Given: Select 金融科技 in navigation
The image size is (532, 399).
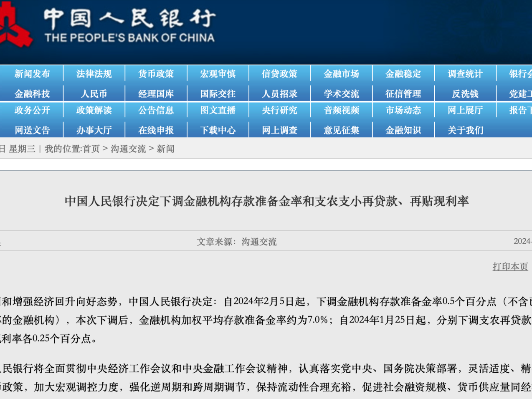Looking at the screenshot, I should [32, 94].
